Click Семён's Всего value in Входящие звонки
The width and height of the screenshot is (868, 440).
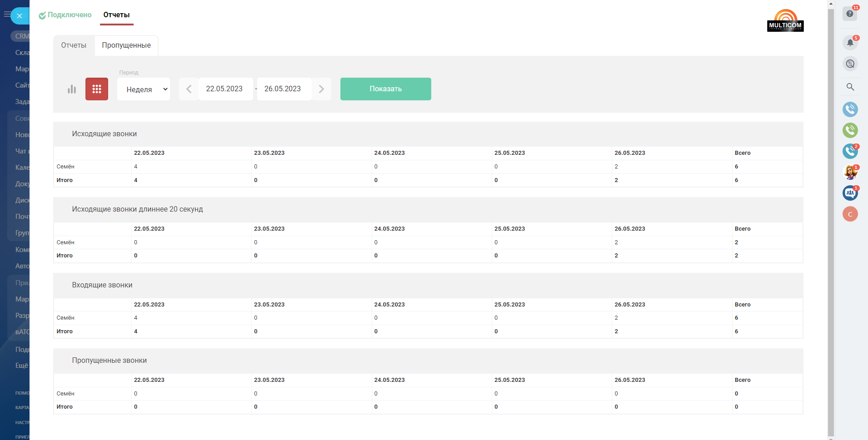click(x=736, y=318)
